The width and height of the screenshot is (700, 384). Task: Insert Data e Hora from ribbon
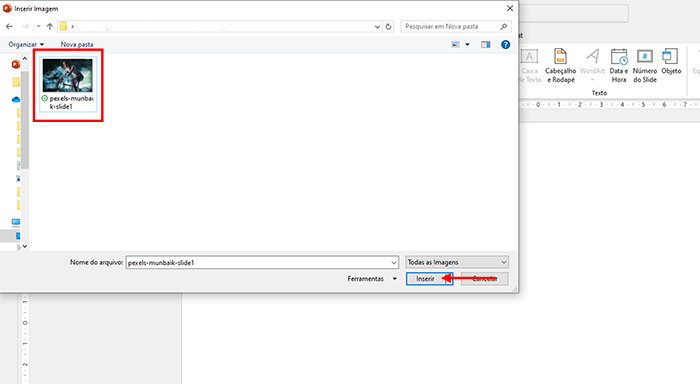tap(619, 66)
